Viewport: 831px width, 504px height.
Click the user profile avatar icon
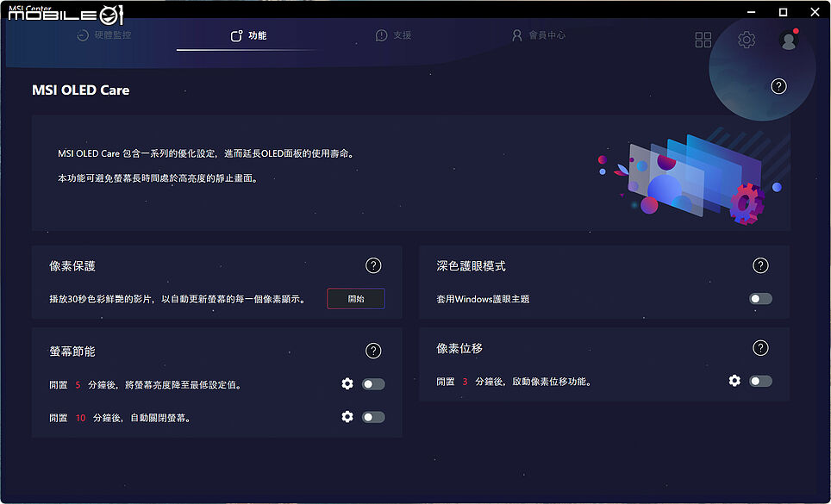coord(789,40)
